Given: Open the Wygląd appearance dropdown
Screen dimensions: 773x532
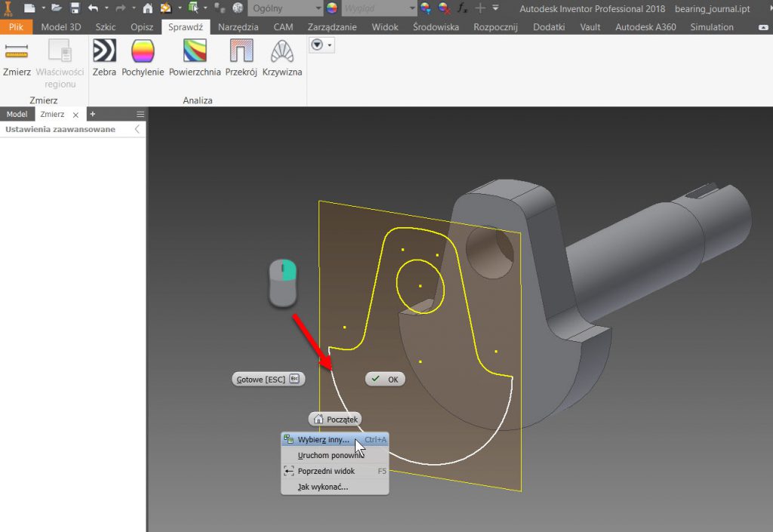Looking at the screenshot, I should (x=378, y=8).
